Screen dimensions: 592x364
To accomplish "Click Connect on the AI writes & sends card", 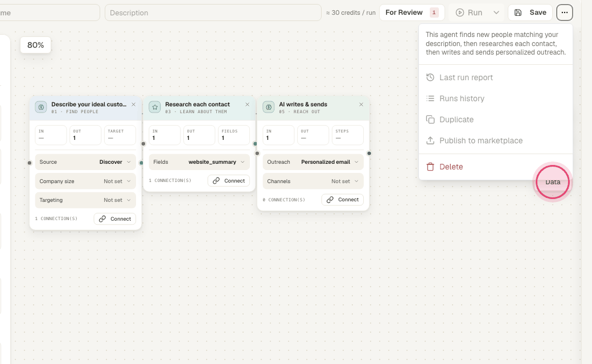I will (x=343, y=200).
